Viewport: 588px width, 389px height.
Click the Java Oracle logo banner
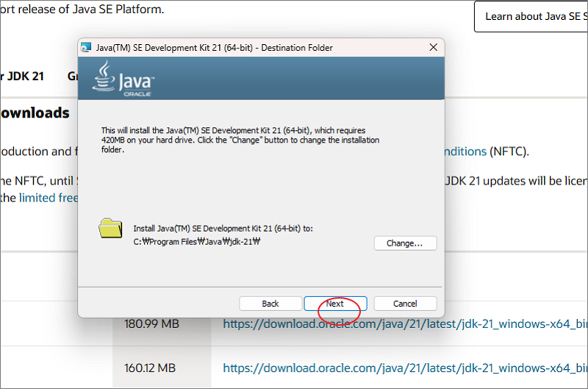coord(261,78)
